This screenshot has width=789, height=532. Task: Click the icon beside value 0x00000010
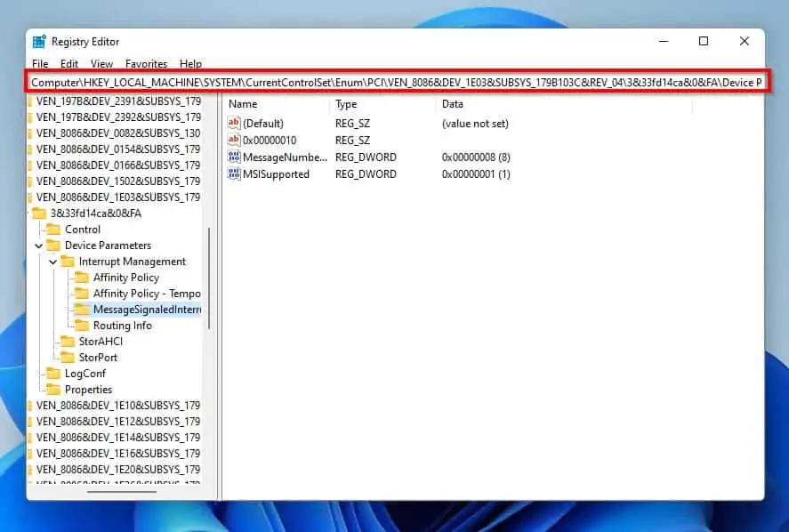234,140
